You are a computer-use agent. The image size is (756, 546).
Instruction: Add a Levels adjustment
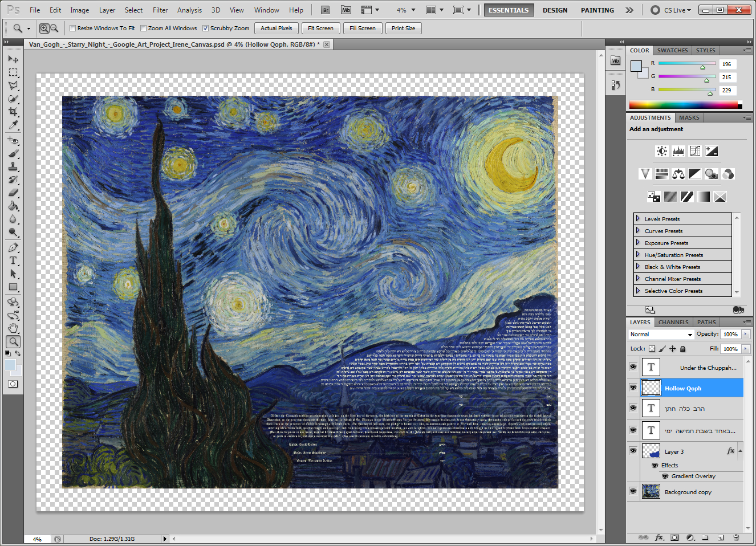point(678,151)
